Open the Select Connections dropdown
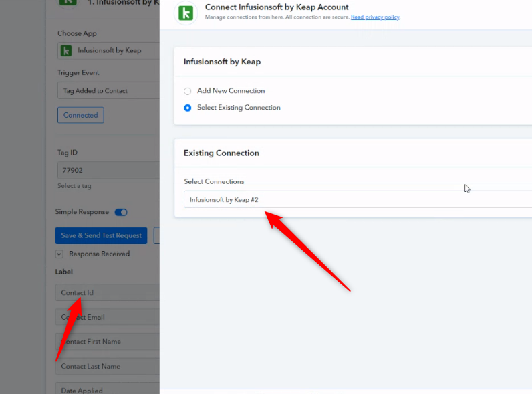Screen dimensions: 532x394 (x=358, y=199)
